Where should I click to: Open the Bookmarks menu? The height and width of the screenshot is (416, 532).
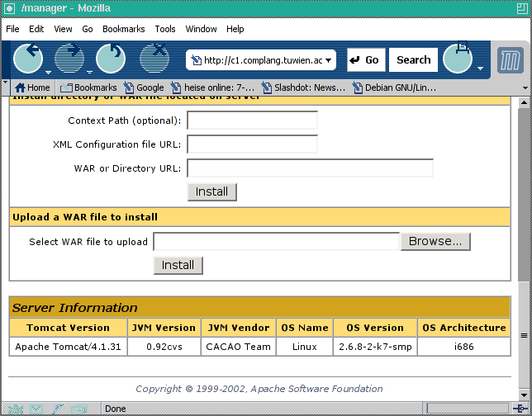click(x=124, y=29)
